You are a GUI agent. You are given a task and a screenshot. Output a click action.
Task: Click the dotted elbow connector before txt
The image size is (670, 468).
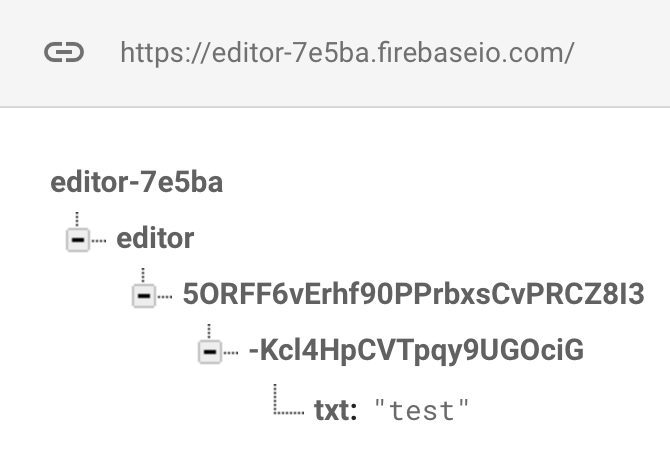[x=289, y=399]
